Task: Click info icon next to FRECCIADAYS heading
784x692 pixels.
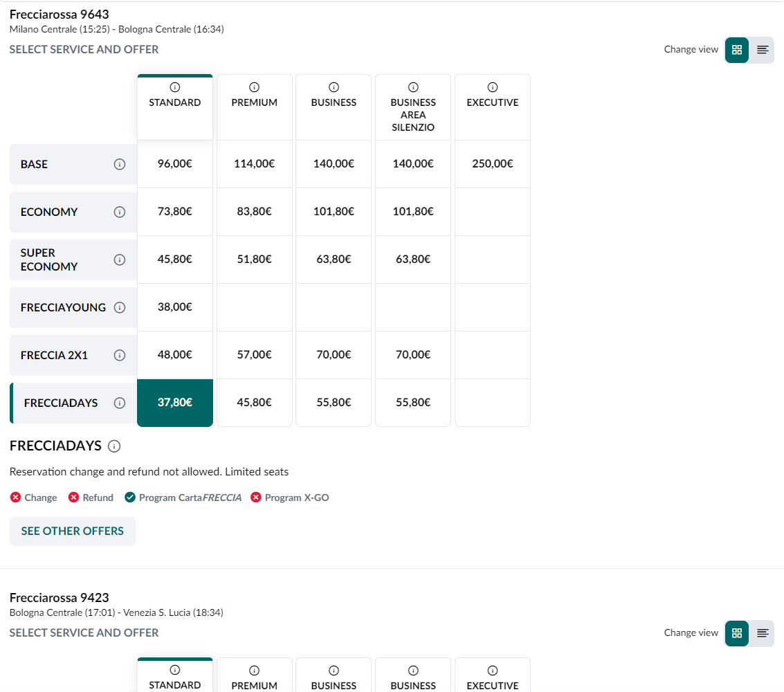Action: click(x=115, y=446)
